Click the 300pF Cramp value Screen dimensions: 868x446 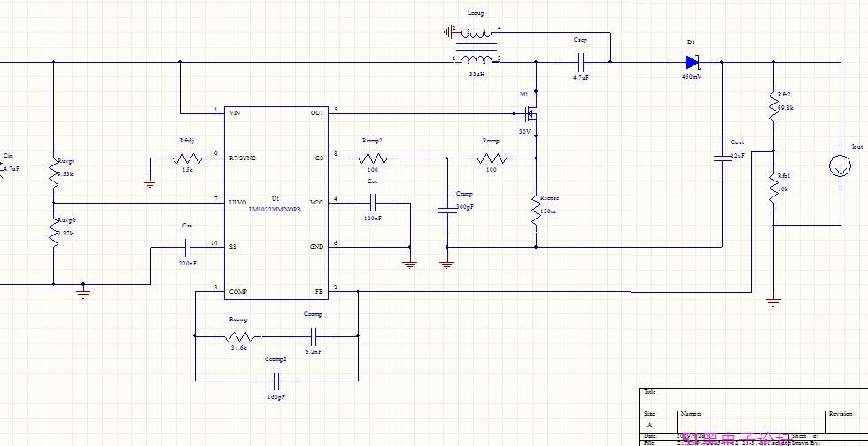(464, 207)
